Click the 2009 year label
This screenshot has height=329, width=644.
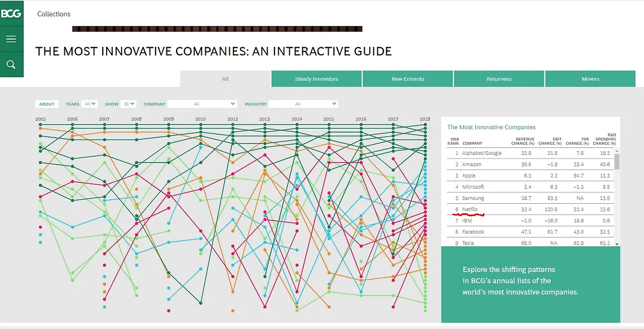click(x=169, y=119)
